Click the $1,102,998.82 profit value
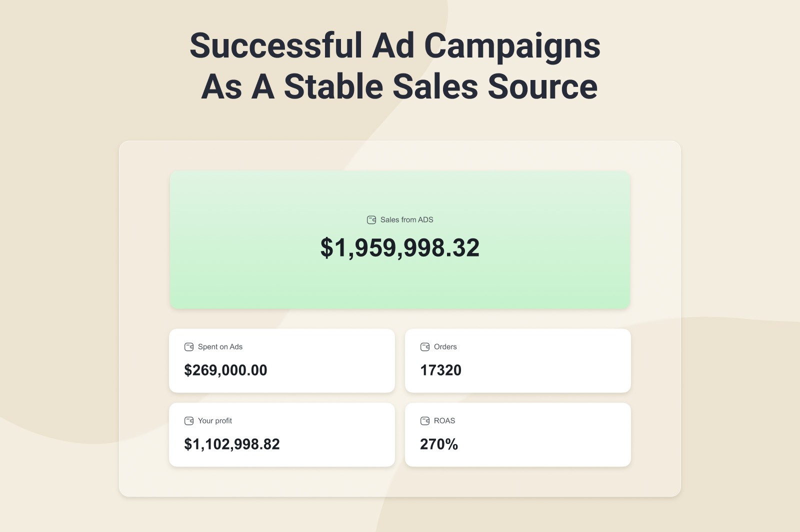Image resolution: width=800 pixels, height=532 pixels. pos(232,444)
